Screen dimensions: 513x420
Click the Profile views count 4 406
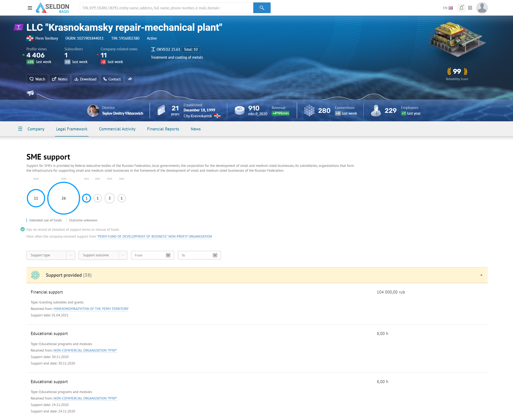click(36, 55)
